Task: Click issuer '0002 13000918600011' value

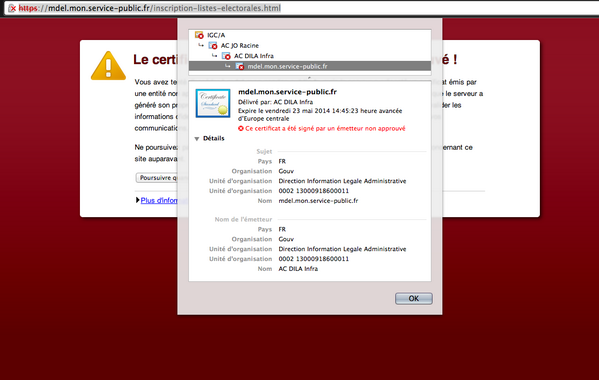Action: (314, 259)
